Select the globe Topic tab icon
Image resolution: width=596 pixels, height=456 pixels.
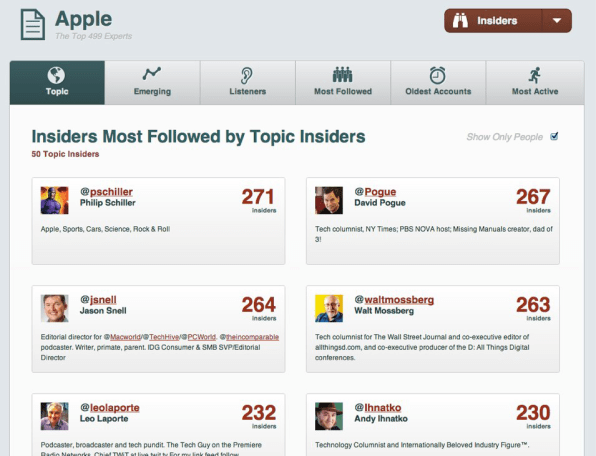tap(56, 75)
